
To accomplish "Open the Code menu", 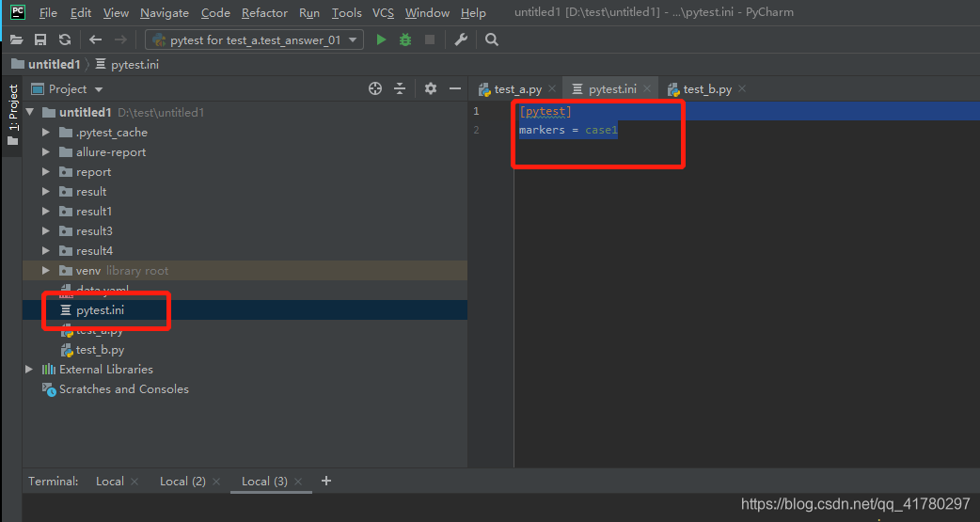I will pyautogui.click(x=215, y=12).
